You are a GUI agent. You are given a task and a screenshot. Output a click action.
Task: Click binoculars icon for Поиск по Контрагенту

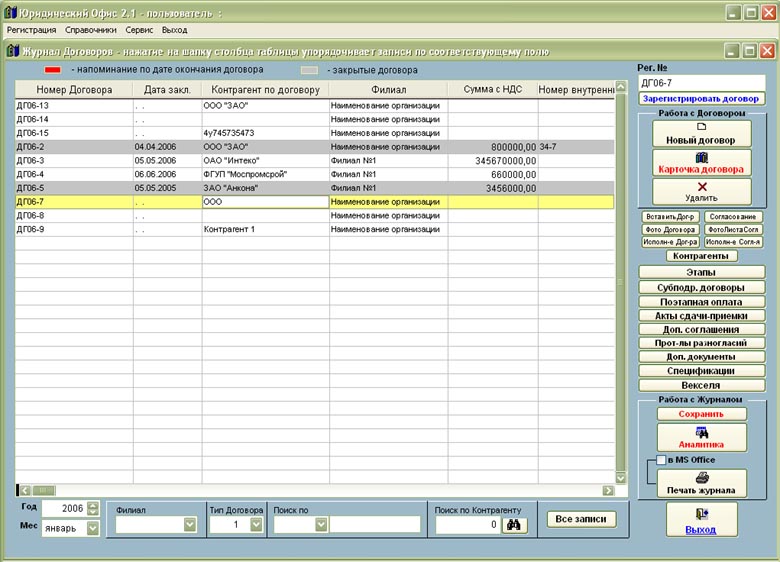(x=514, y=524)
